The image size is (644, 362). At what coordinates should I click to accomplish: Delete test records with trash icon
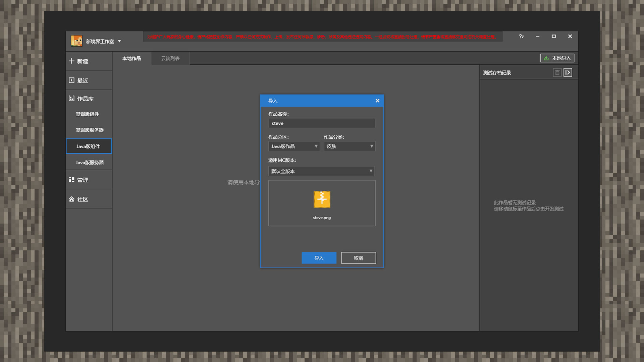tap(557, 72)
